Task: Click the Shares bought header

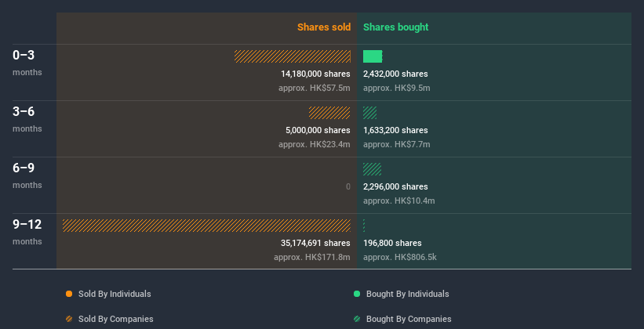Action: click(x=396, y=27)
